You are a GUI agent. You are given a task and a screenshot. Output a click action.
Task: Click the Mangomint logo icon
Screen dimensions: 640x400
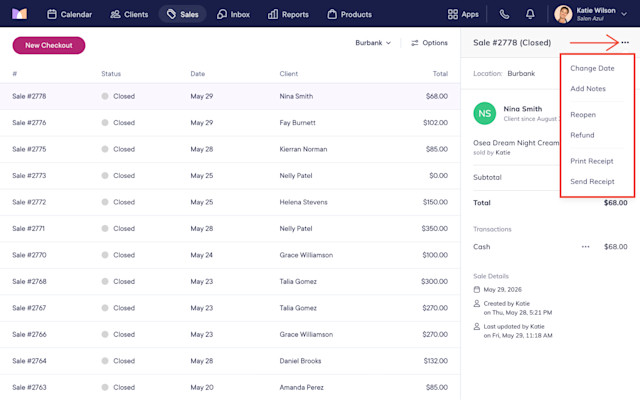(19, 14)
